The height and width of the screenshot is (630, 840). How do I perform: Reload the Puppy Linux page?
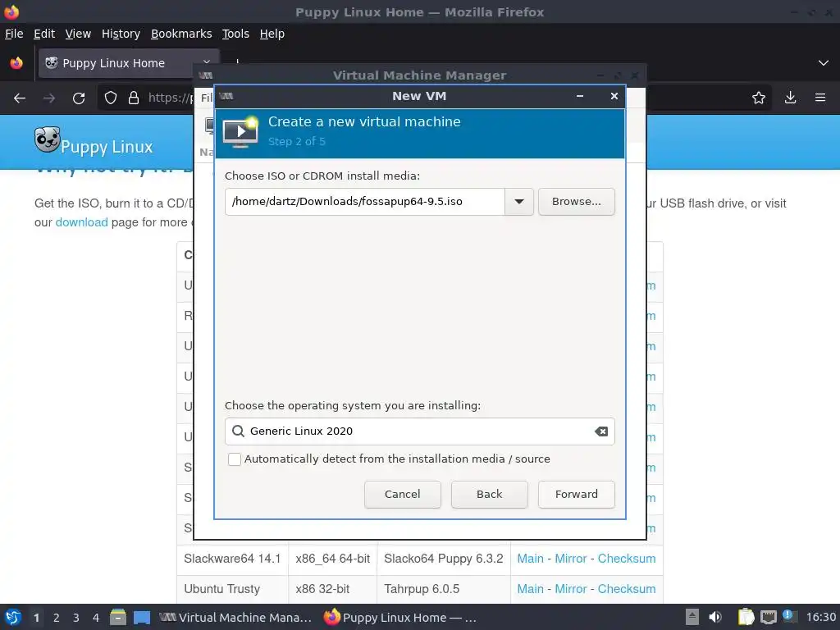click(79, 98)
